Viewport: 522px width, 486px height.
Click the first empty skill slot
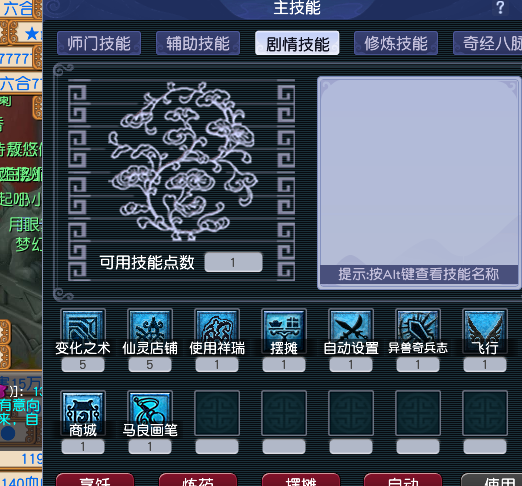[217, 413]
